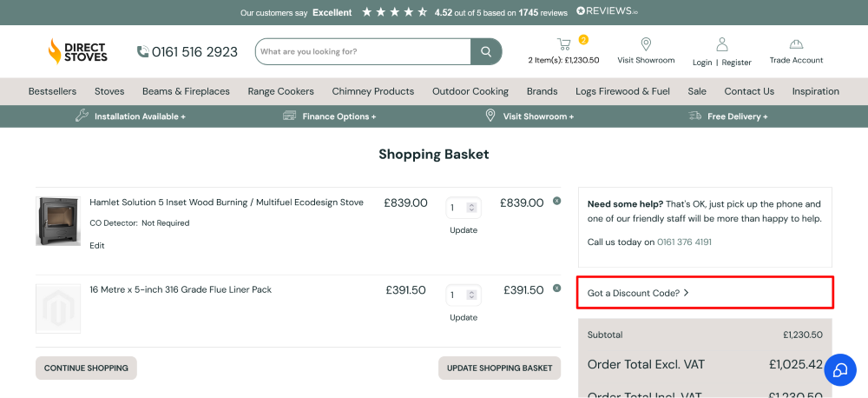Click Trade Account label
The width and height of the screenshot is (868, 398).
click(796, 61)
